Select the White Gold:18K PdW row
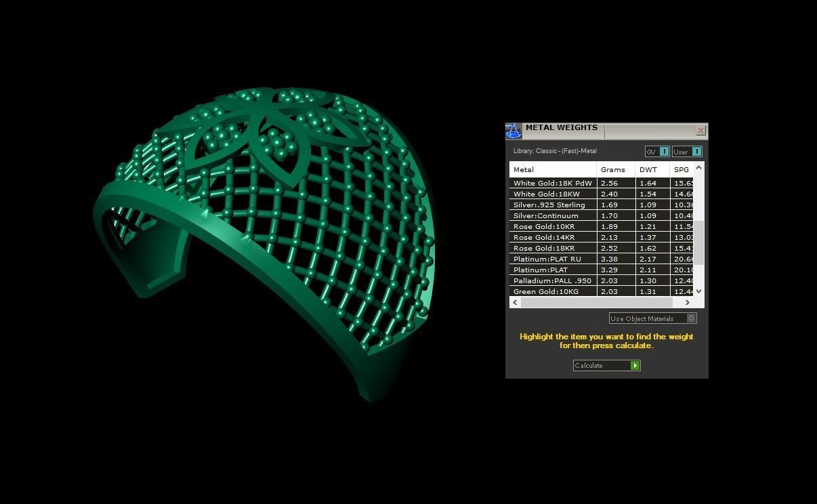Image resolution: width=817 pixels, height=504 pixels. [602, 184]
